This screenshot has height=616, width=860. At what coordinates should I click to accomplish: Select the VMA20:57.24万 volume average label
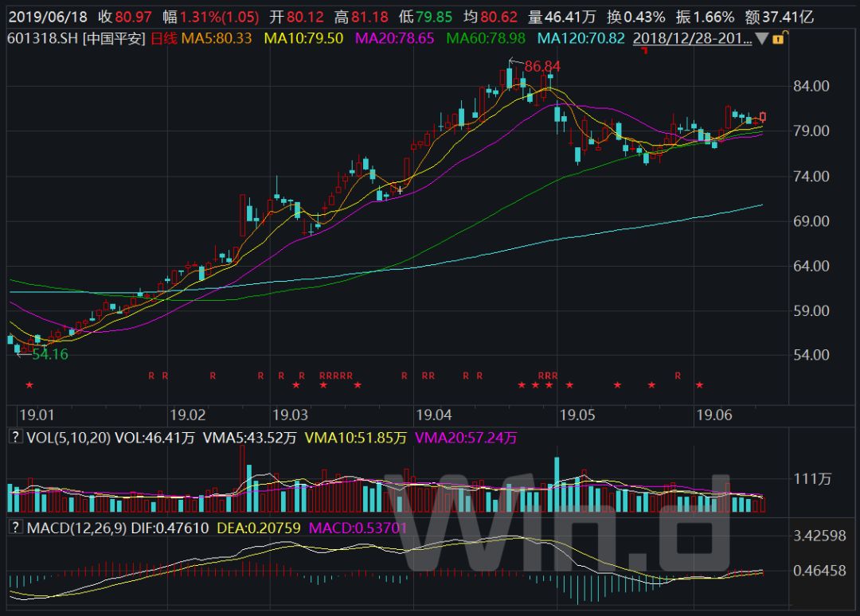pyautogui.click(x=466, y=438)
